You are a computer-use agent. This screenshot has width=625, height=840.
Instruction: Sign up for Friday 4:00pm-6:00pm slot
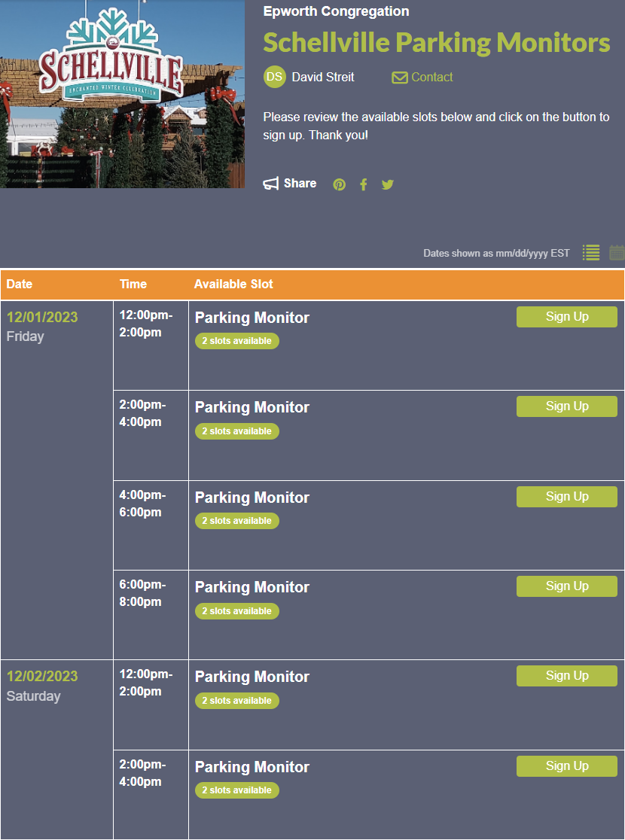point(566,497)
